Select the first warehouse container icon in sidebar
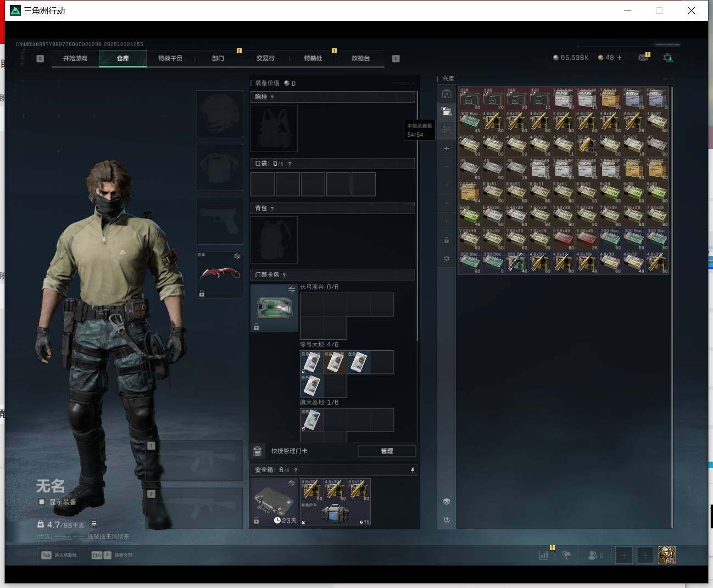This screenshot has width=713, height=588. click(447, 94)
